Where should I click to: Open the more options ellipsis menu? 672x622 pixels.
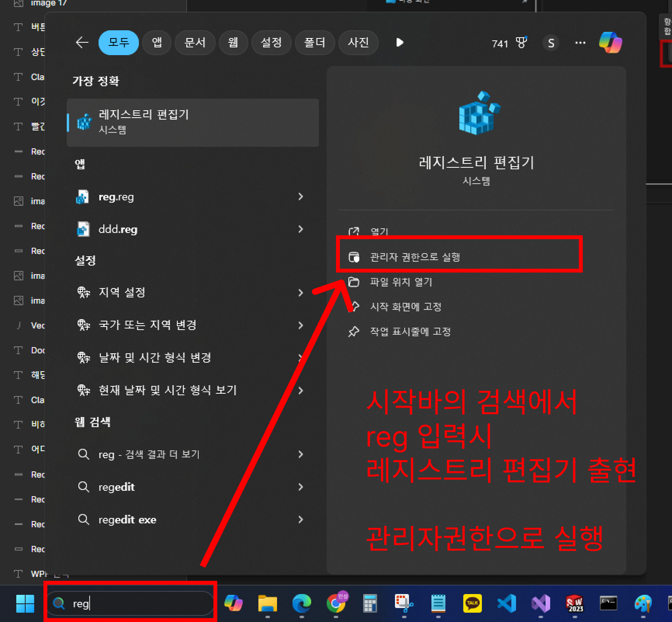(x=580, y=43)
